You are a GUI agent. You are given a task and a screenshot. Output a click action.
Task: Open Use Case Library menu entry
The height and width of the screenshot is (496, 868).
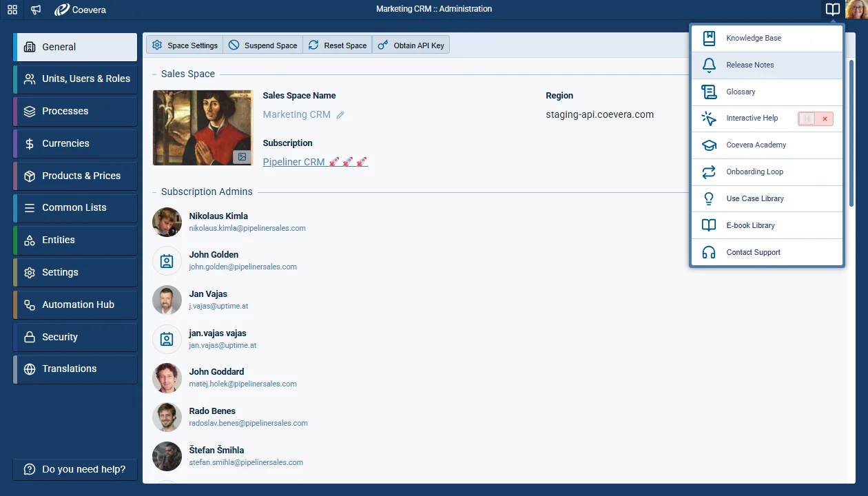767,199
